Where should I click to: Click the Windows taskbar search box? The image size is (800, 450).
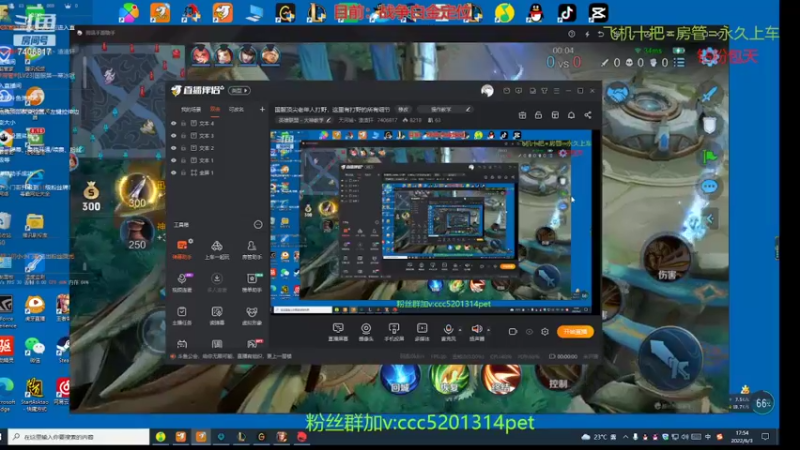pos(80,437)
